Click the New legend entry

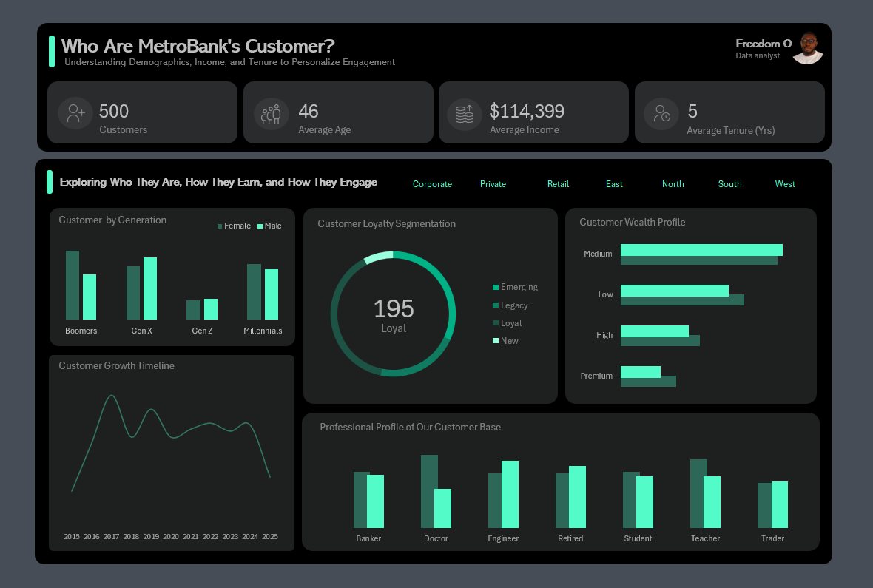[505, 341]
